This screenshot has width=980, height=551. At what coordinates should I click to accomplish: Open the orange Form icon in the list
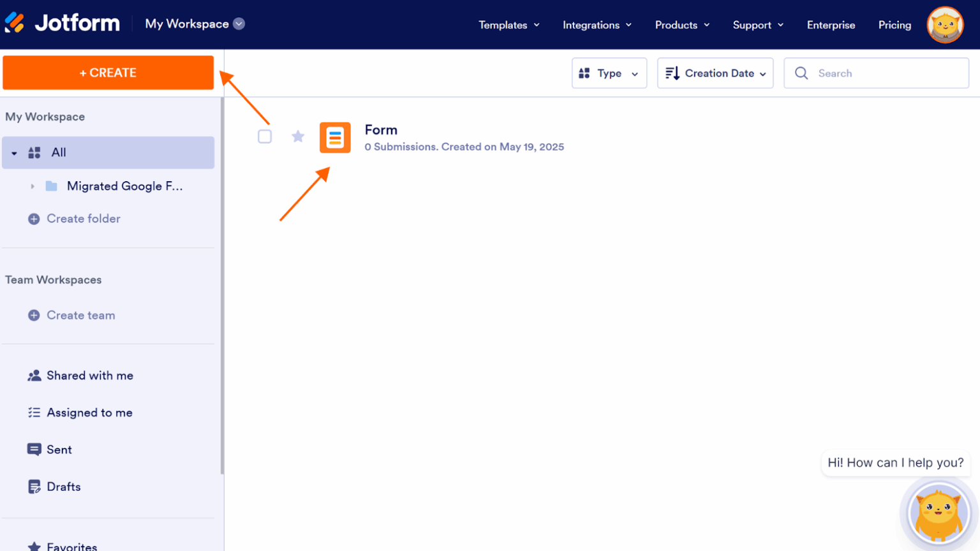click(335, 137)
